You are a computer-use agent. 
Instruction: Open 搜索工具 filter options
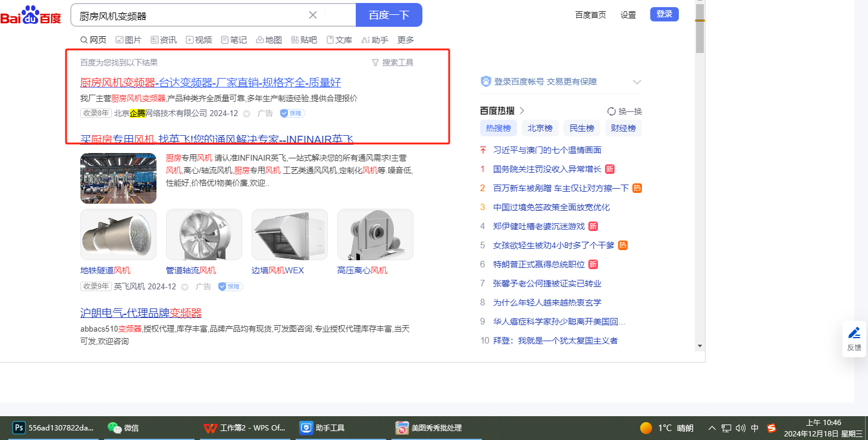tap(393, 63)
